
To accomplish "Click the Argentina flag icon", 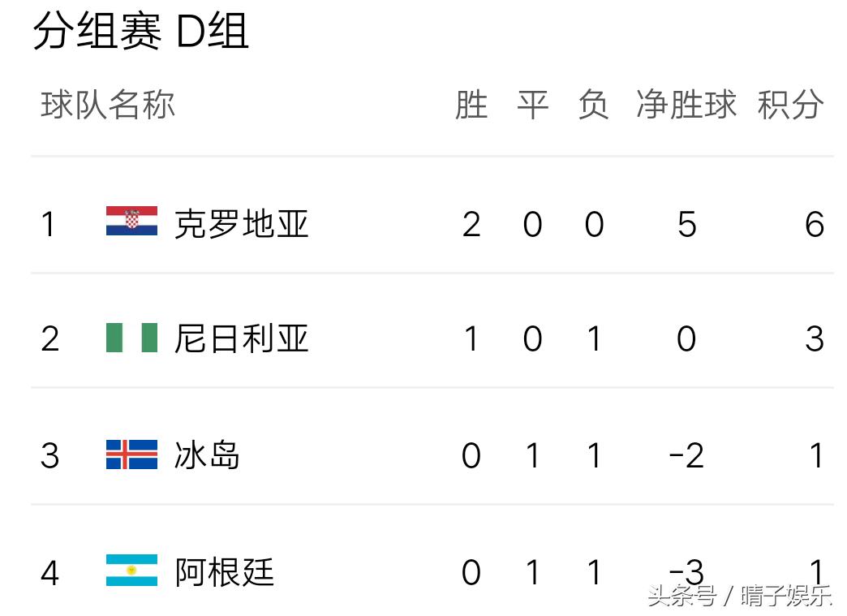I will pos(131,571).
